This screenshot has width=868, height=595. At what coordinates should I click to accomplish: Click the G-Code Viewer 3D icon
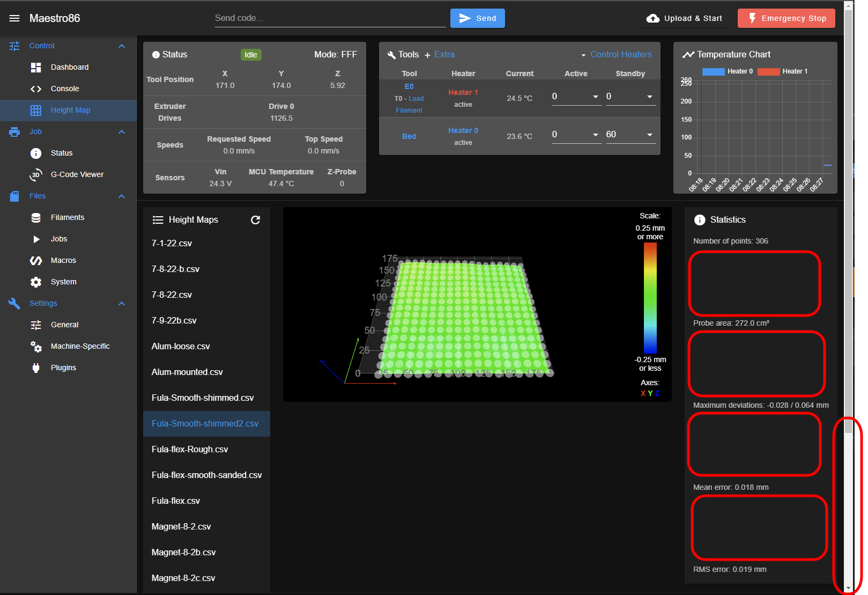point(36,174)
